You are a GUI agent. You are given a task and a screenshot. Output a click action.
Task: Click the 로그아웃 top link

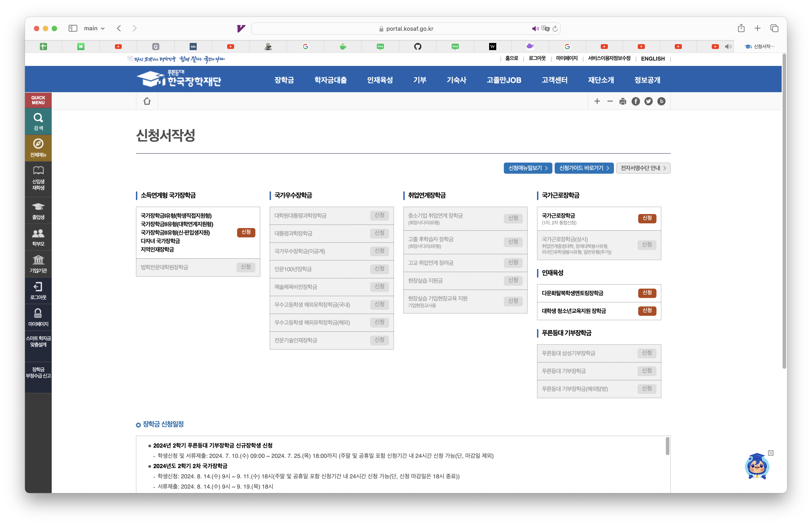(537, 58)
